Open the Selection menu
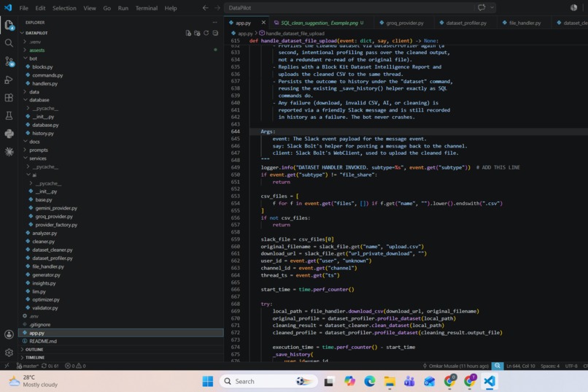 [64, 8]
